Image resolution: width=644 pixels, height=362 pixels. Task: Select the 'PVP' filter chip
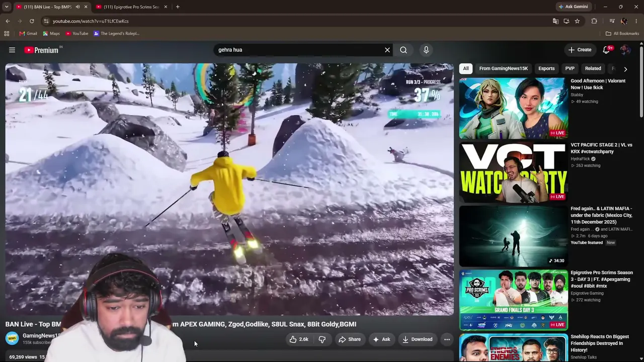570,68
